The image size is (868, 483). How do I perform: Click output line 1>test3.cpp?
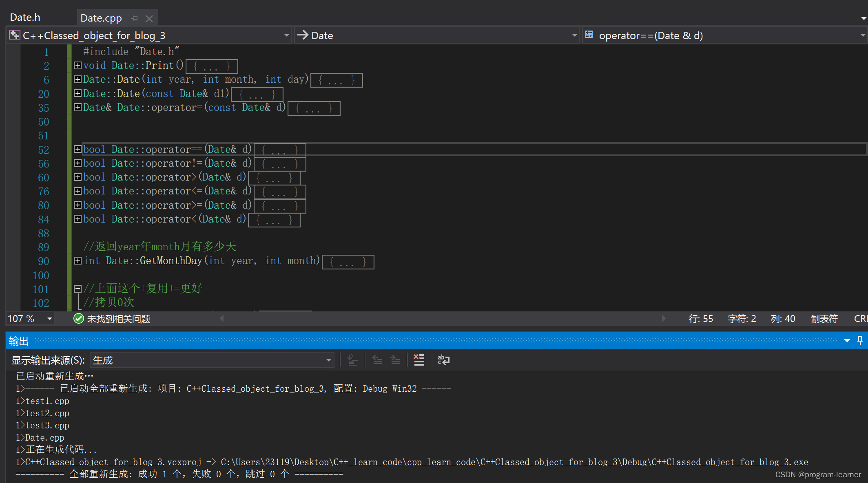(43, 426)
